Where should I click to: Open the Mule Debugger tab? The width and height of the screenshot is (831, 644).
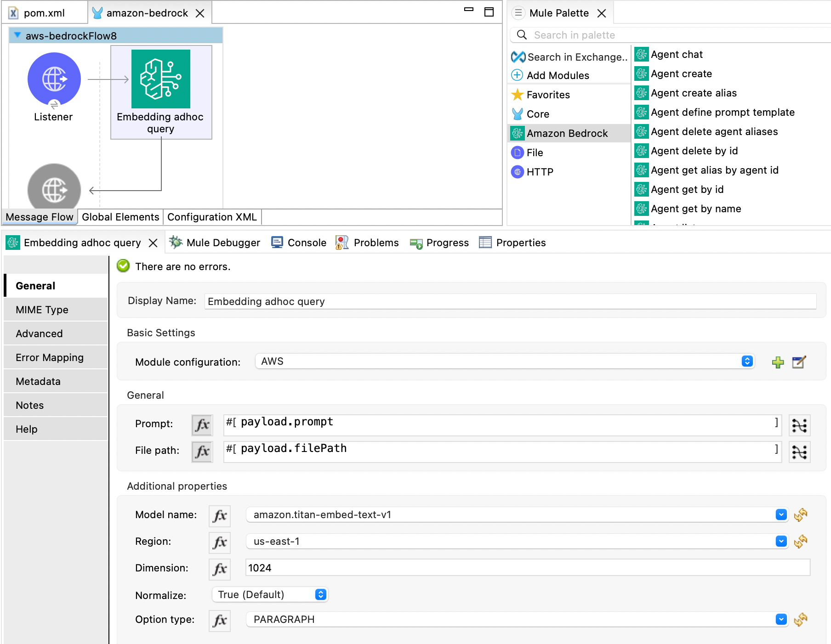(x=215, y=243)
